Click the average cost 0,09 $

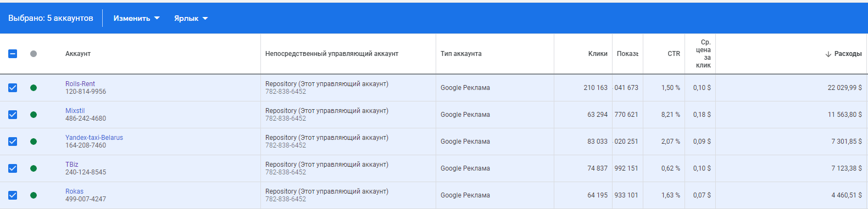702,142
